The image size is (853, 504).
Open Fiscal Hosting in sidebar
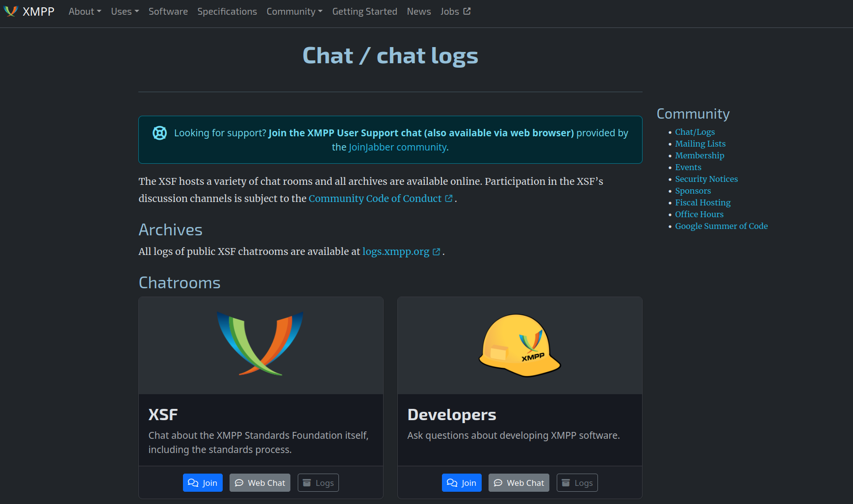(x=702, y=202)
